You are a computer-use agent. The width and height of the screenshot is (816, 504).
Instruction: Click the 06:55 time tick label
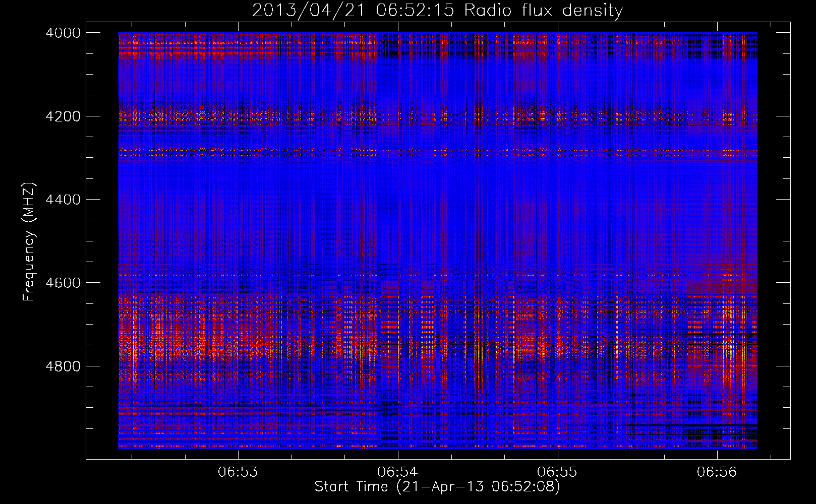(x=557, y=472)
